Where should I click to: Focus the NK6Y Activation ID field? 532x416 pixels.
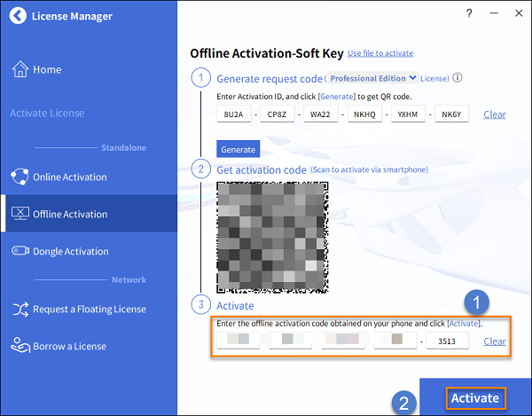point(451,114)
